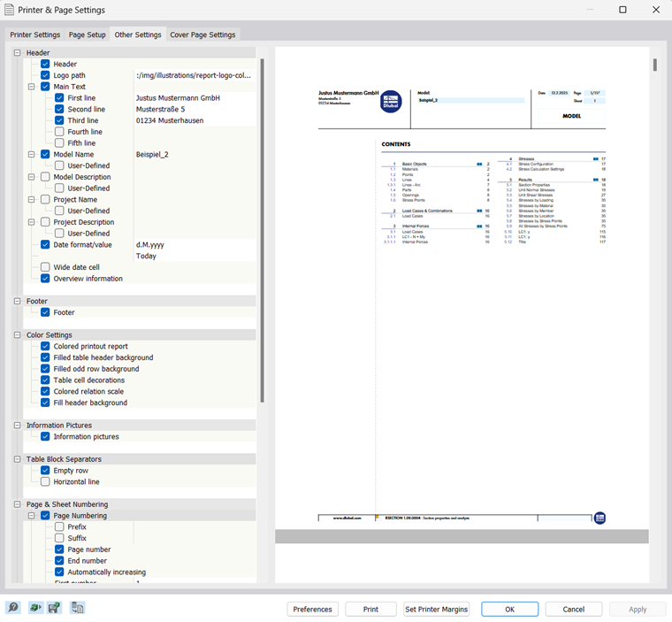Collapse the Model Name tree node
Screen dimensions: 672x622
point(31,155)
